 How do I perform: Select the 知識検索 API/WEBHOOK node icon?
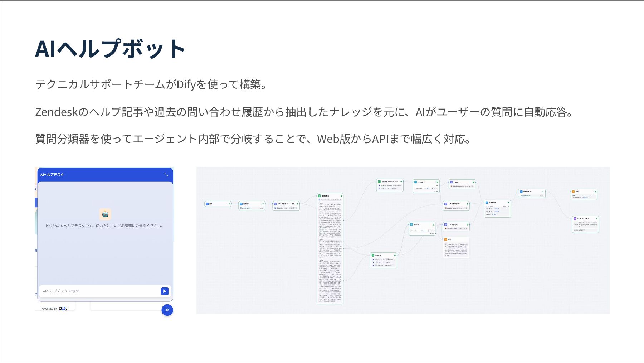(x=379, y=181)
